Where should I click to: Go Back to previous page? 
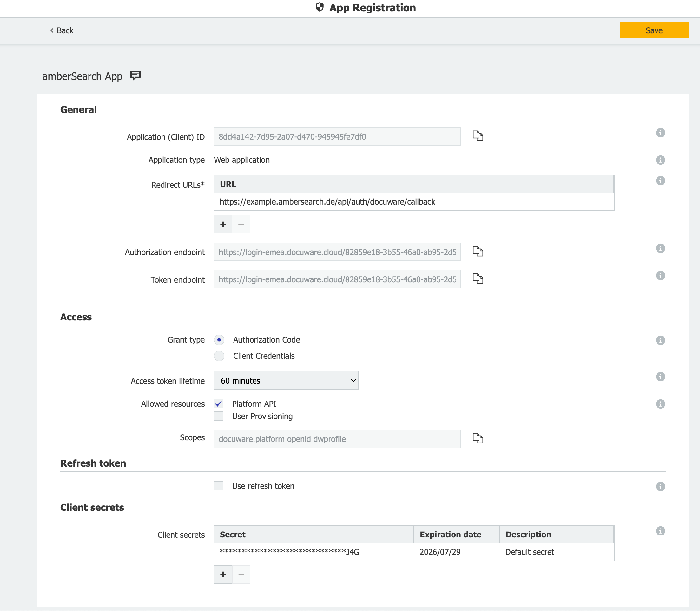pyautogui.click(x=62, y=30)
